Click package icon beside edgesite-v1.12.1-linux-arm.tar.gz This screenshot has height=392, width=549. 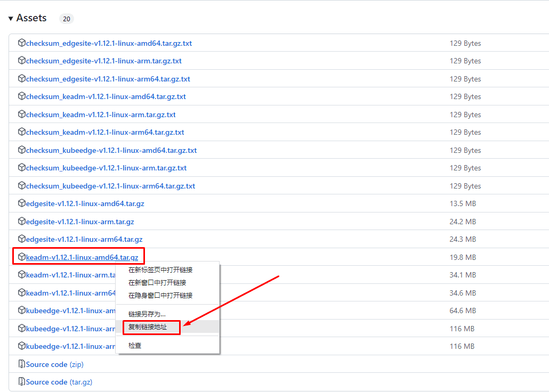tap(22, 221)
